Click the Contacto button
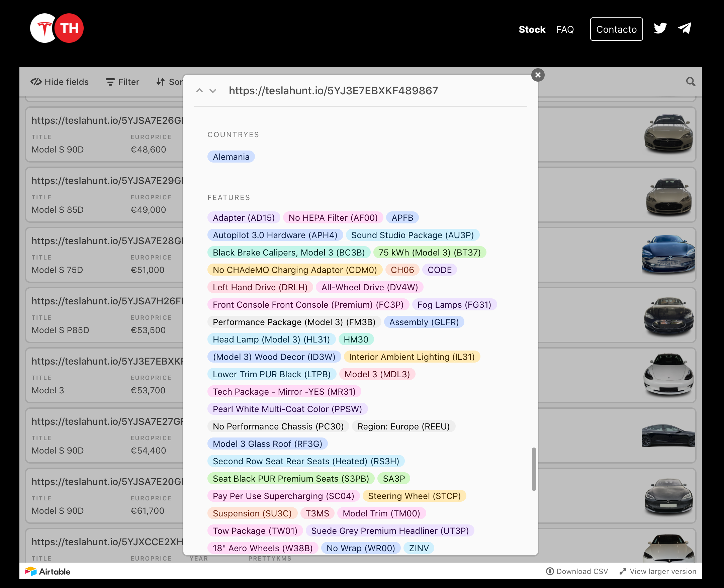Image resolution: width=724 pixels, height=588 pixels. [x=616, y=29]
